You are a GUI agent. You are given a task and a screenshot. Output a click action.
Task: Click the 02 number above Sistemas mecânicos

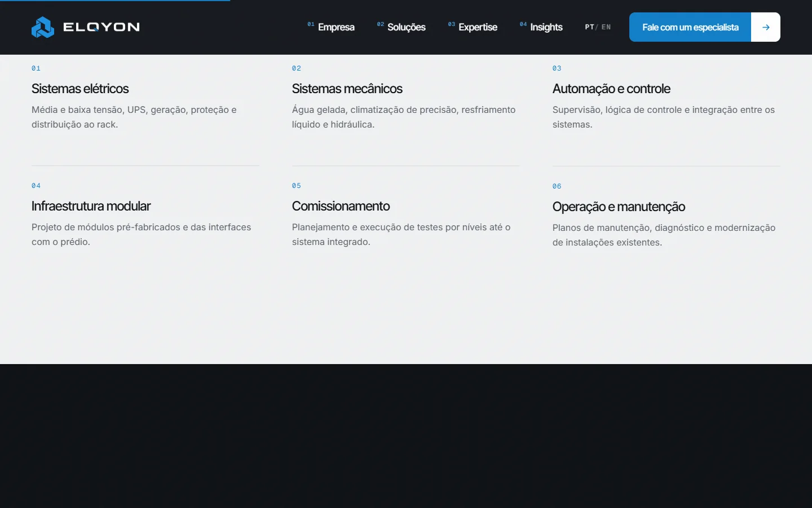pyautogui.click(x=297, y=68)
